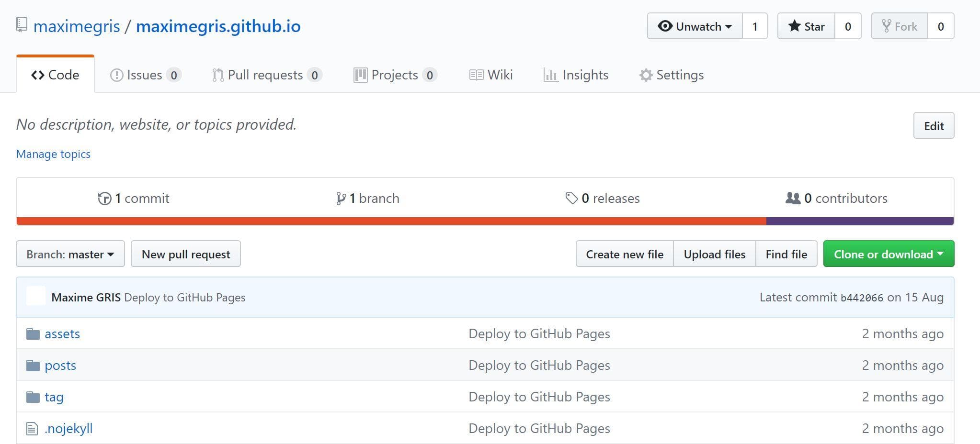Click the Manage topics link

[53, 154]
